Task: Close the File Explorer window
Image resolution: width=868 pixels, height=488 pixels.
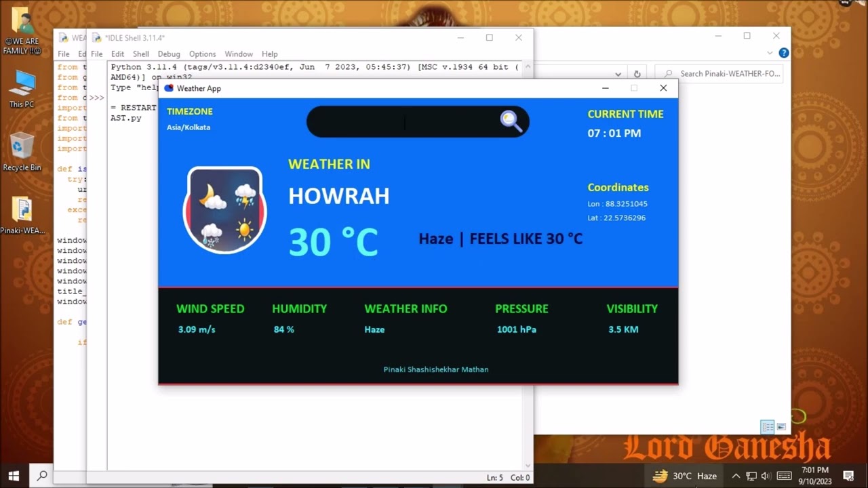Action: tap(776, 36)
